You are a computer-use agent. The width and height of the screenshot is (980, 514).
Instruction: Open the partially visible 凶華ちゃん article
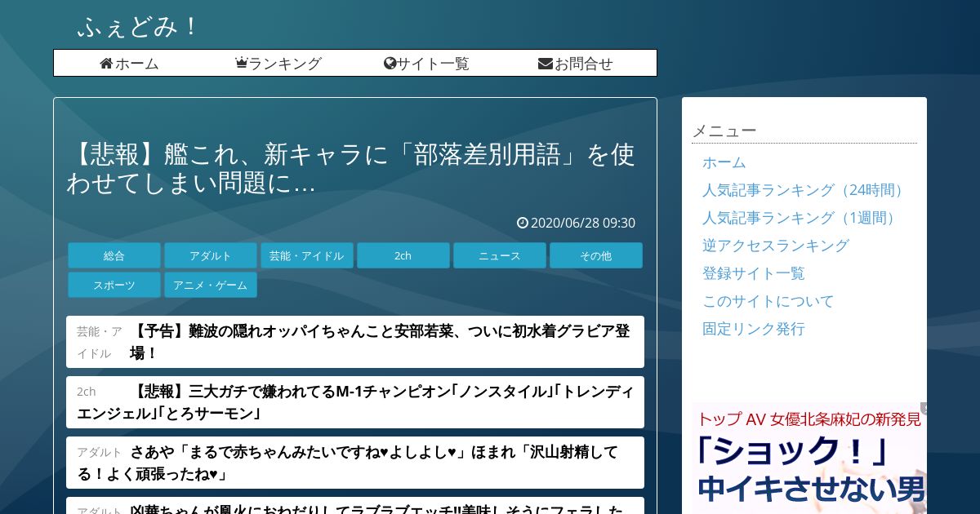355,506
